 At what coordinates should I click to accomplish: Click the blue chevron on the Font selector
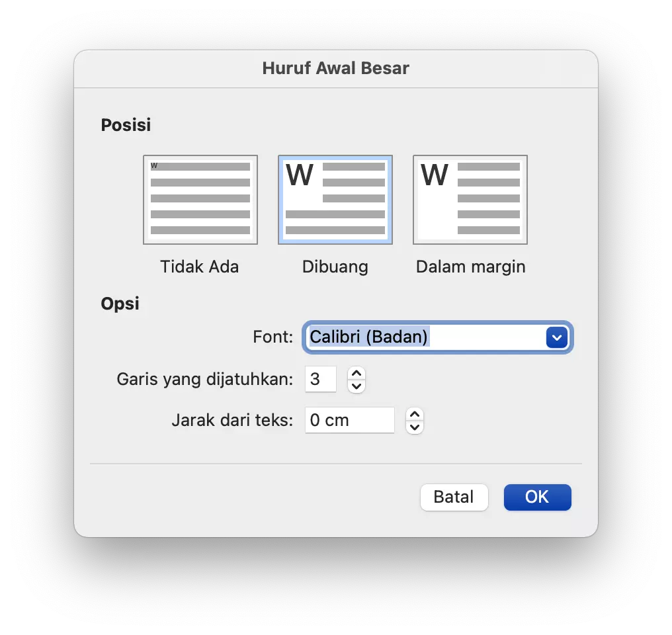pyautogui.click(x=556, y=337)
